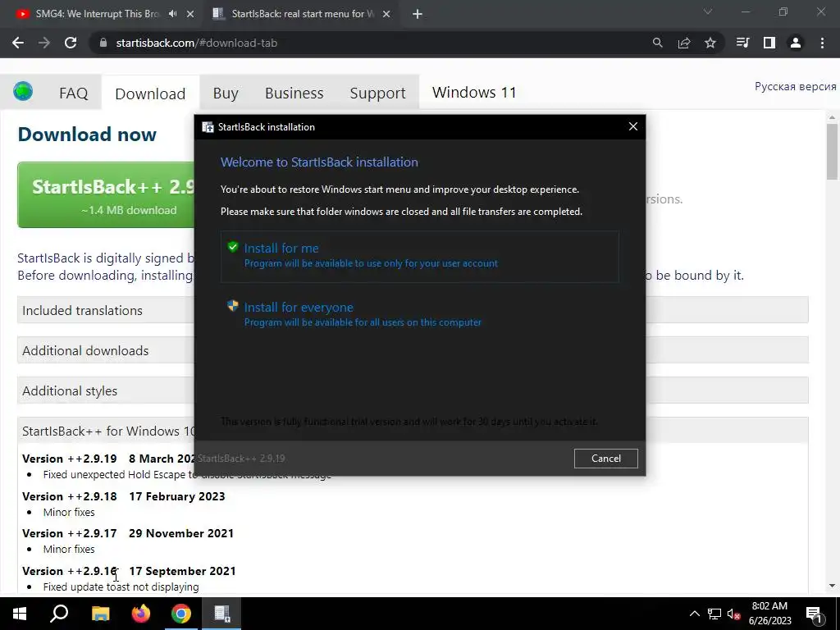
Task: Open muted volume tray icon
Action: click(x=733, y=614)
